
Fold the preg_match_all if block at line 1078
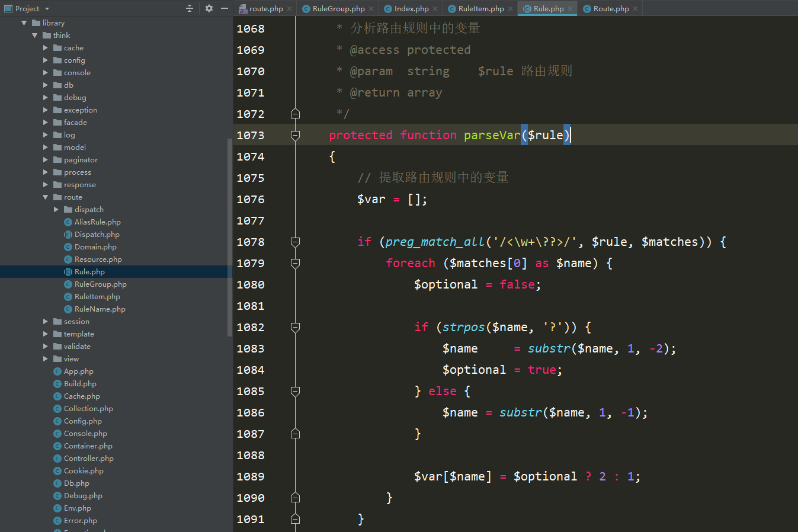[295, 242]
